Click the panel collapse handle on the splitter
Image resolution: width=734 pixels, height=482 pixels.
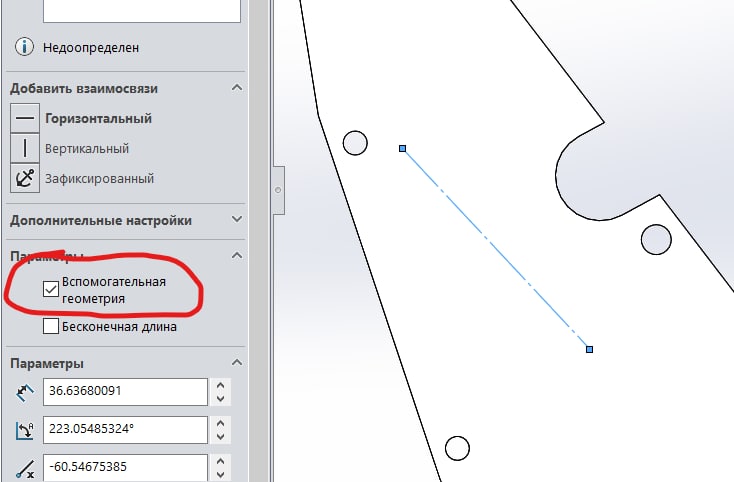279,190
